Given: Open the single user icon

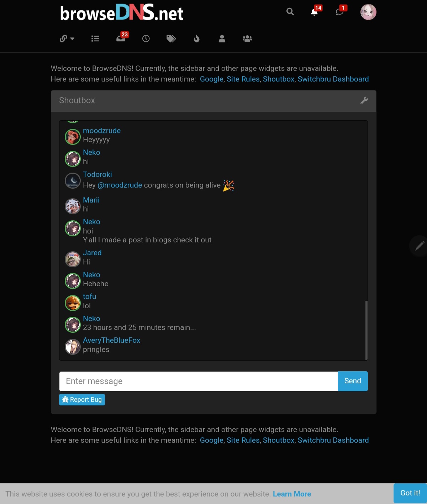Looking at the screenshot, I should click(222, 38).
